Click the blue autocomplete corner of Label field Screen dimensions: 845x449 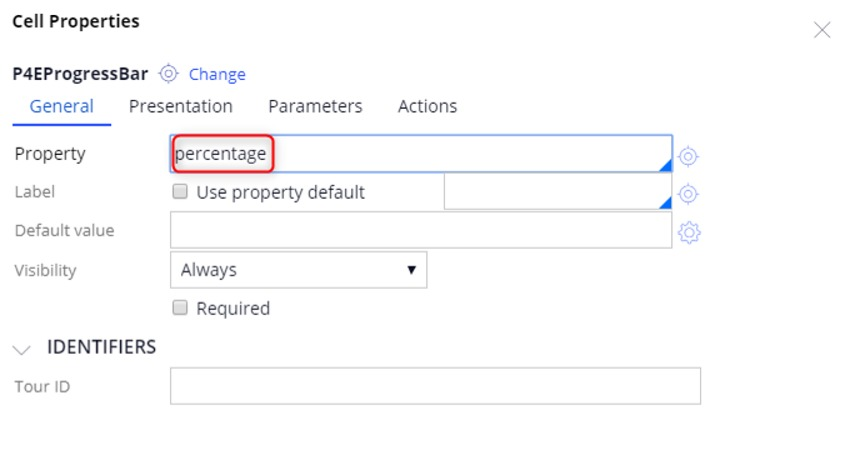(x=666, y=202)
